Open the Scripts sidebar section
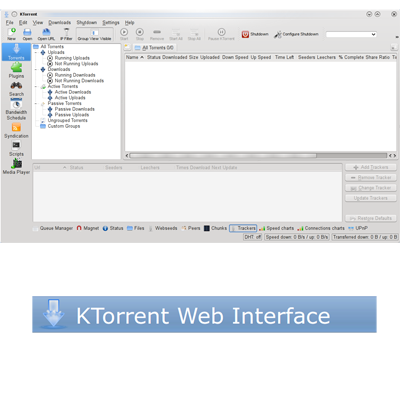Viewport: 400px width, 400px height. [16, 148]
